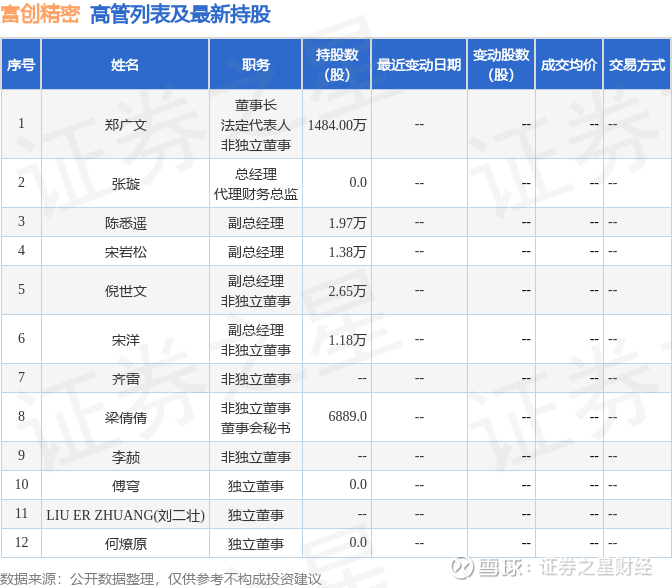
Task: Click the name 倪世文
Action: pos(126,291)
